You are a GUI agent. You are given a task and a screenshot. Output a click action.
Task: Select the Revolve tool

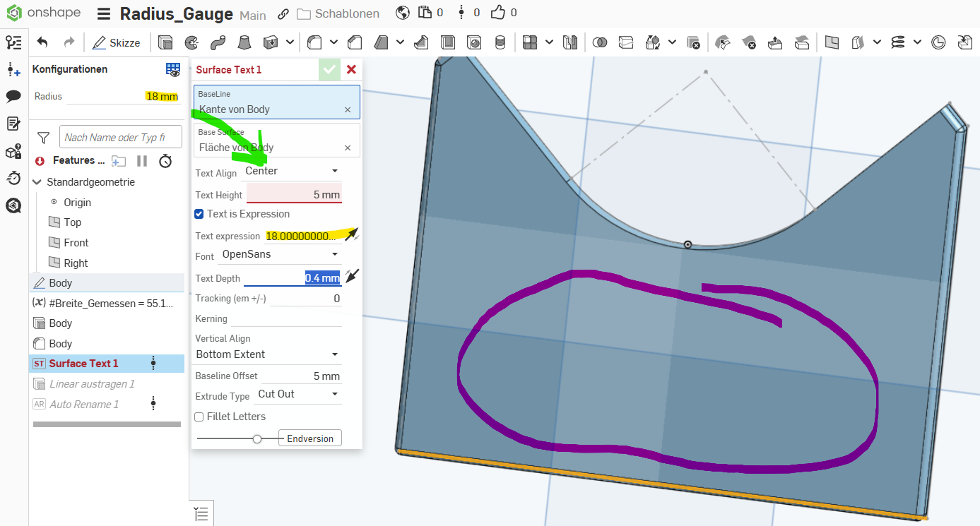point(191,42)
